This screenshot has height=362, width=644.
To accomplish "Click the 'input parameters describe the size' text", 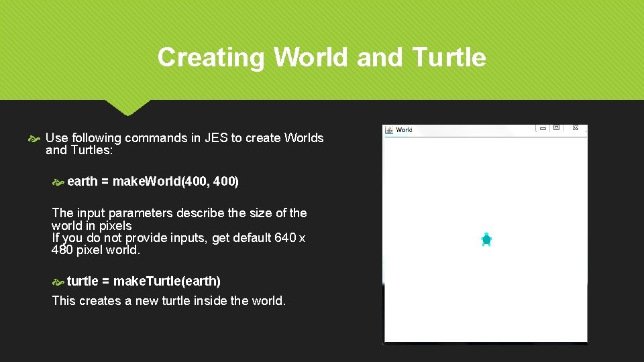I will click(x=178, y=219).
